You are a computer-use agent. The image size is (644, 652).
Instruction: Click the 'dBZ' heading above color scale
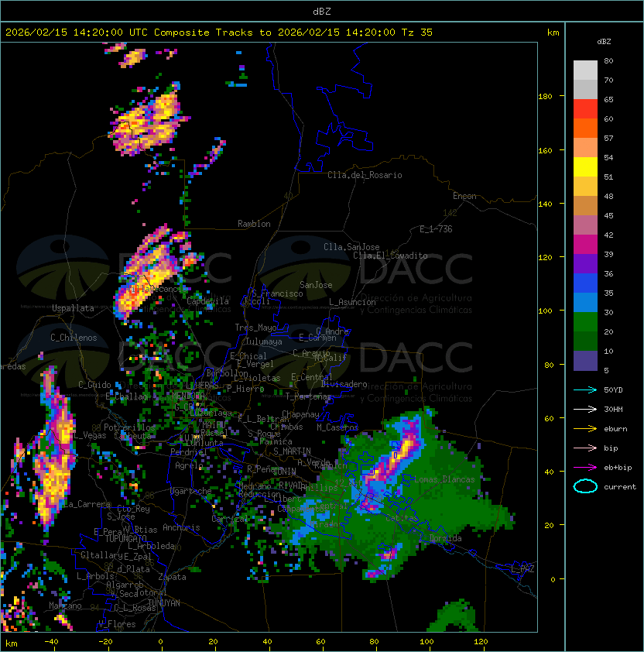click(x=604, y=42)
